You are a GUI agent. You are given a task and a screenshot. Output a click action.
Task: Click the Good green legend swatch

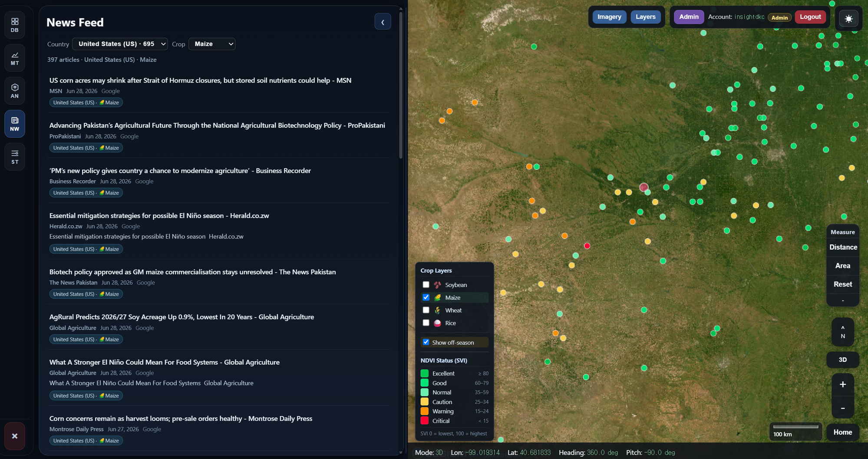click(x=425, y=383)
